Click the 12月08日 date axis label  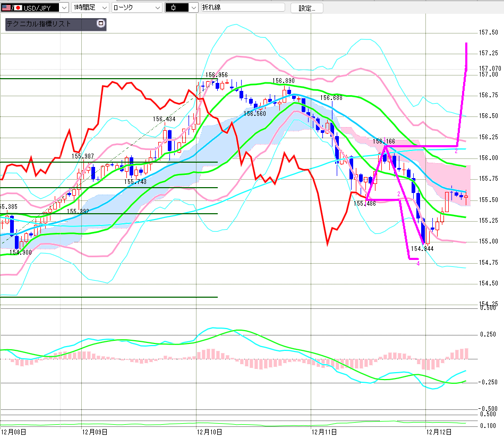click(x=12, y=431)
